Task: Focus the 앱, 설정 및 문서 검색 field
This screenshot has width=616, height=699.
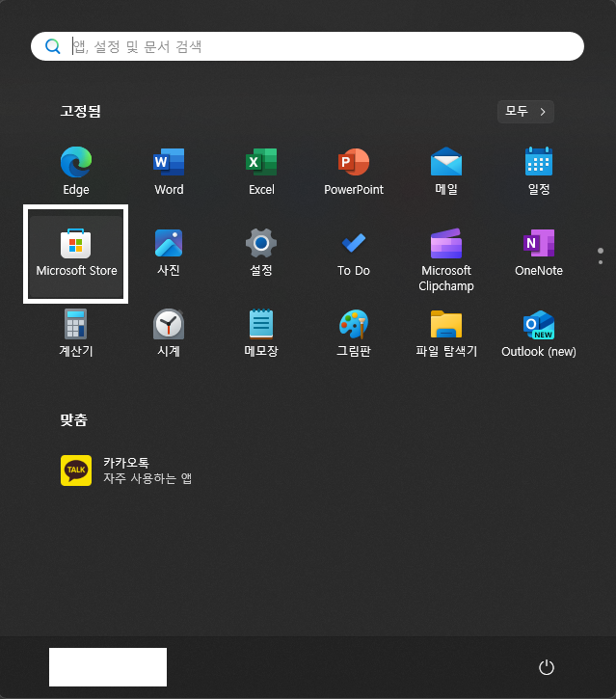Action: click(308, 46)
